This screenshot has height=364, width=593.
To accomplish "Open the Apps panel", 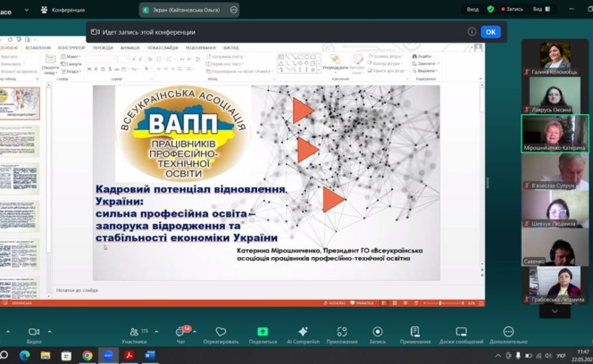I will pos(342,332).
